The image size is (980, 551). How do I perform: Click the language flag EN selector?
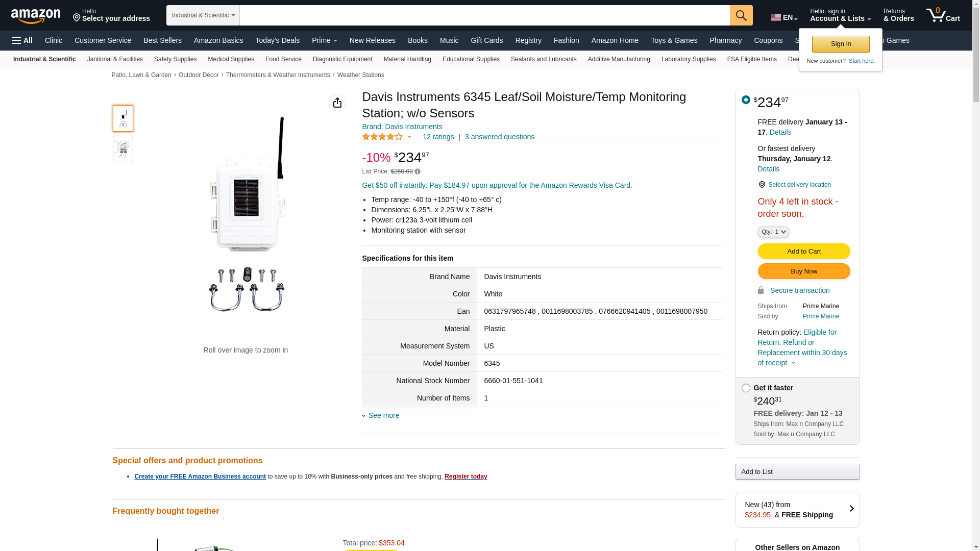pos(783,17)
